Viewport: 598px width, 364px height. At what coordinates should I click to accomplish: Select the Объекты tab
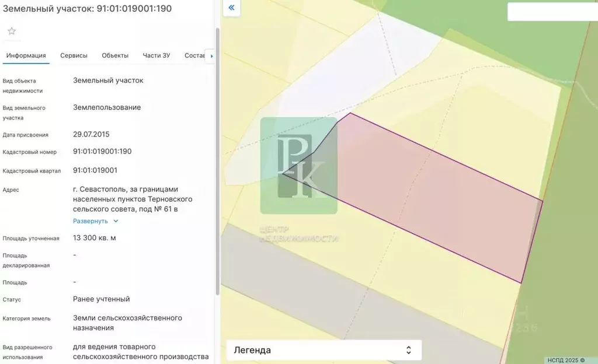(x=115, y=55)
